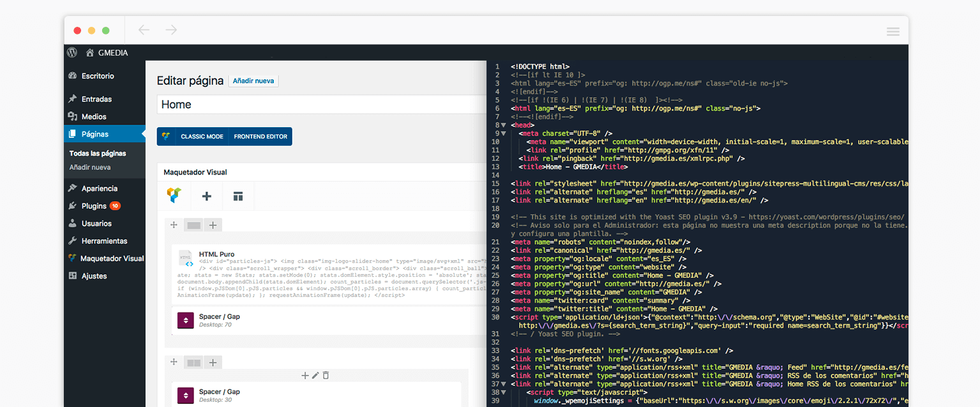Open the FRONTEND EDITOR

pos(260,137)
